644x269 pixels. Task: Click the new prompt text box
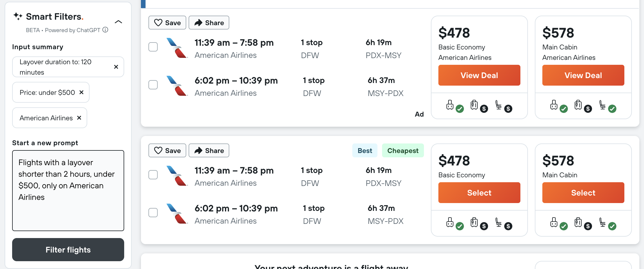[x=68, y=190]
